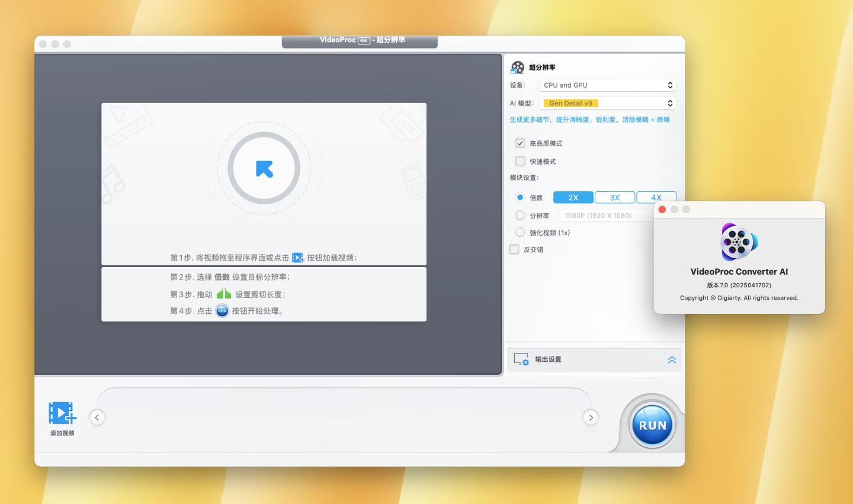Click the VideoProc Converter AI logo in About window

(739, 242)
